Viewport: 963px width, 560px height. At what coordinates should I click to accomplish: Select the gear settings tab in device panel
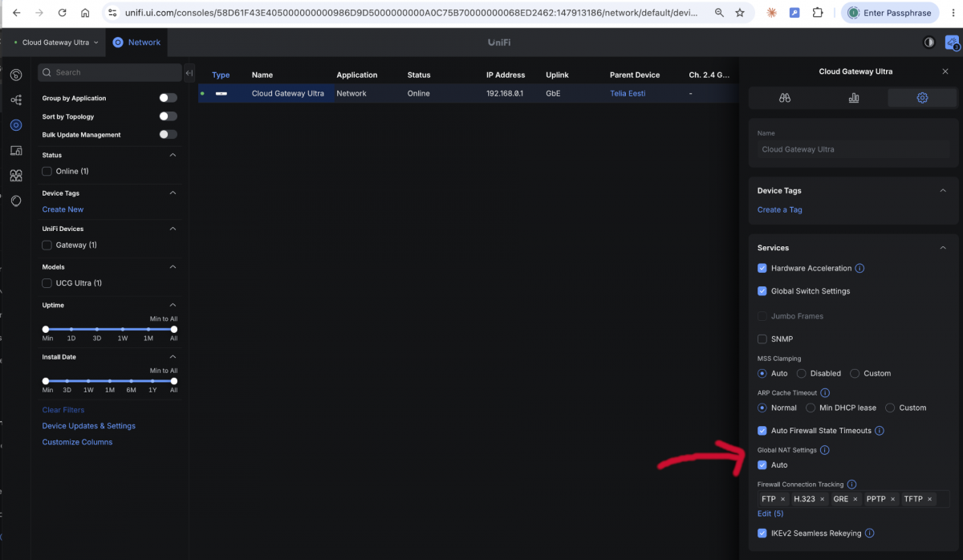[922, 98]
